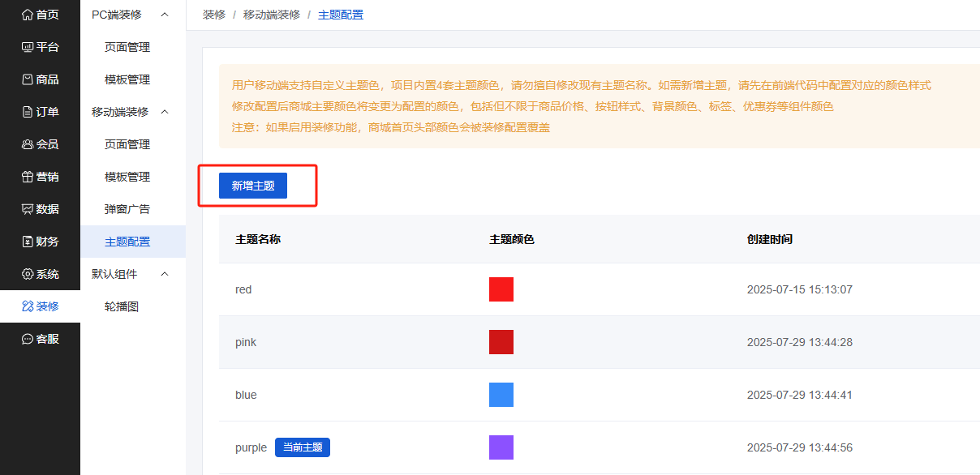Image resolution: width=980 pixels, height=475 pixels.
Task: Click the red theme color swatch
Action: (x=501, y=289)
